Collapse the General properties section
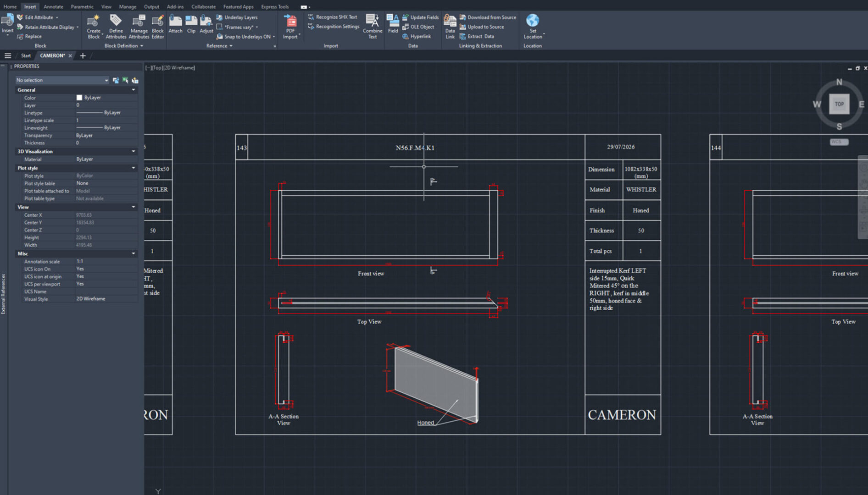Image resolution: width=868 pixels, height=495 pixels. pos(134,90)
